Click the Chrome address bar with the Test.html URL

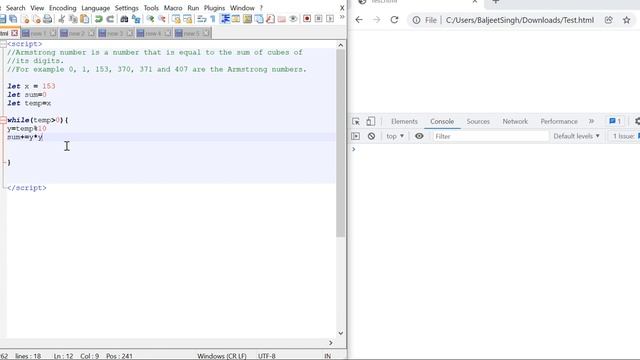520,20
